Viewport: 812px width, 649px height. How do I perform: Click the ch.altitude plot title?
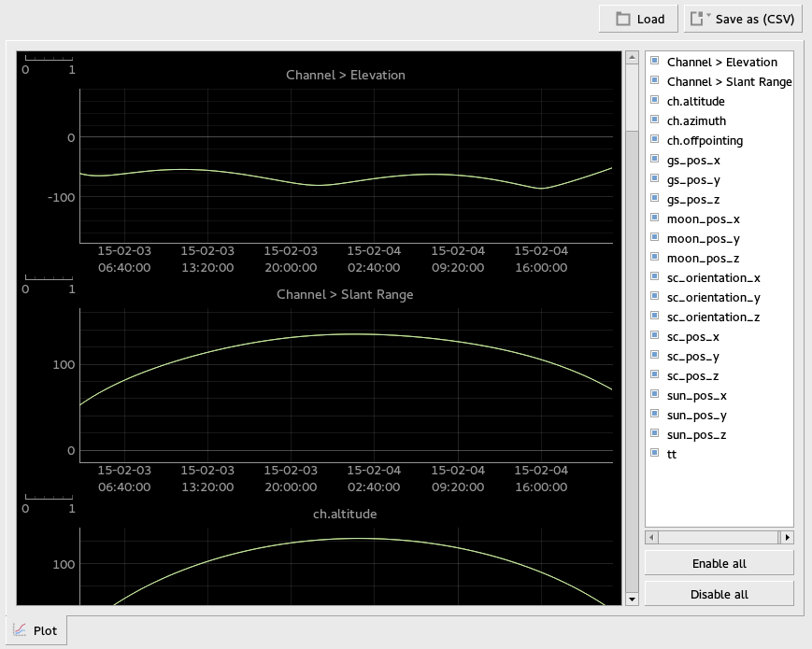[345, 514]
